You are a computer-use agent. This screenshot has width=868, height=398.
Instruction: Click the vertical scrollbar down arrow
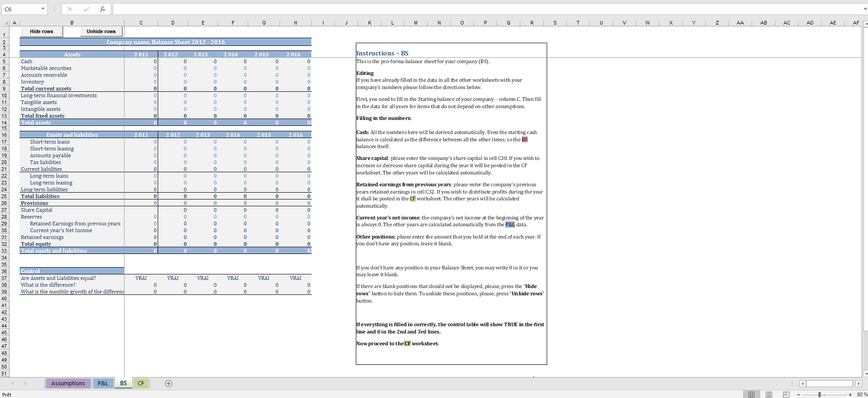(x=865, y=373)
